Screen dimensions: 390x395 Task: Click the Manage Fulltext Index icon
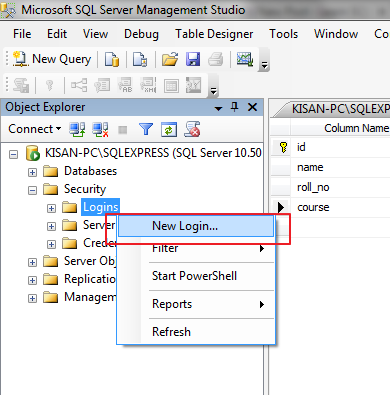(x=125, y=85)
